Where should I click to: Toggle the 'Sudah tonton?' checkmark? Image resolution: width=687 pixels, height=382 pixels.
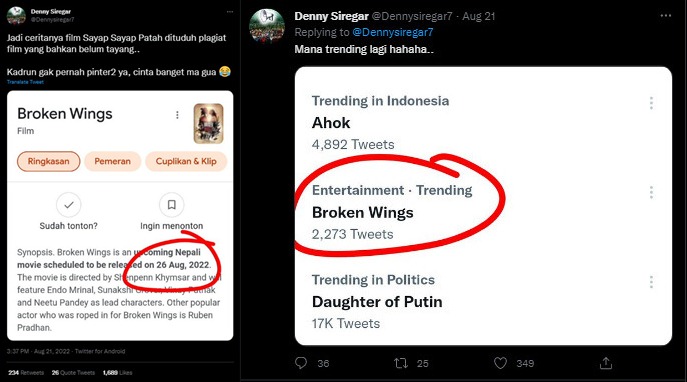69,205
